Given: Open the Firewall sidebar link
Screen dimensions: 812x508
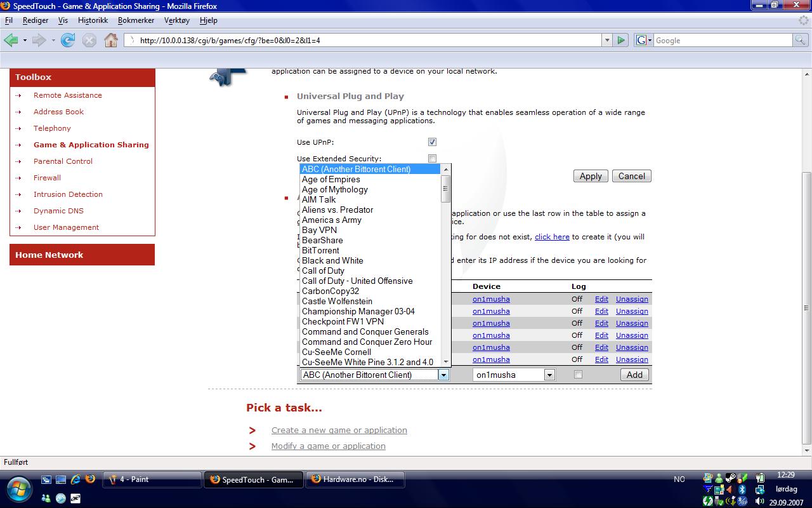Looking at the screenshot, I should [47, 178].
